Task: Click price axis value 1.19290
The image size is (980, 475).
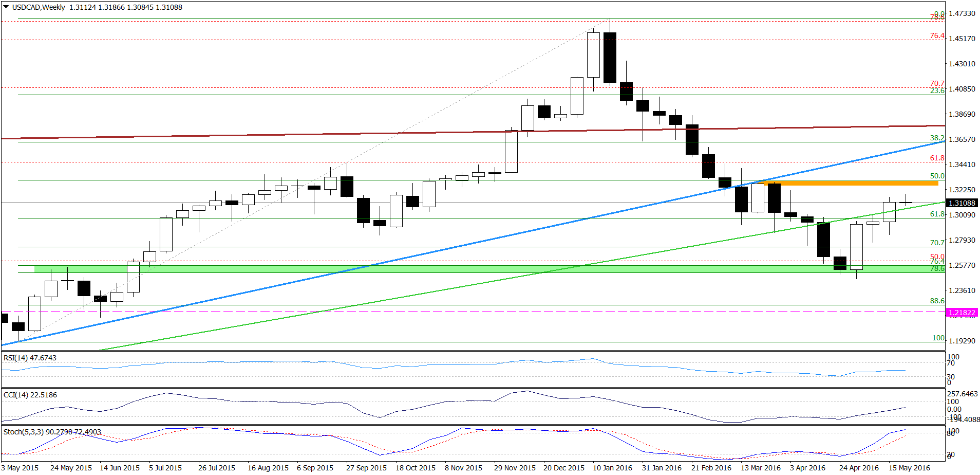Action: point(962,341)
